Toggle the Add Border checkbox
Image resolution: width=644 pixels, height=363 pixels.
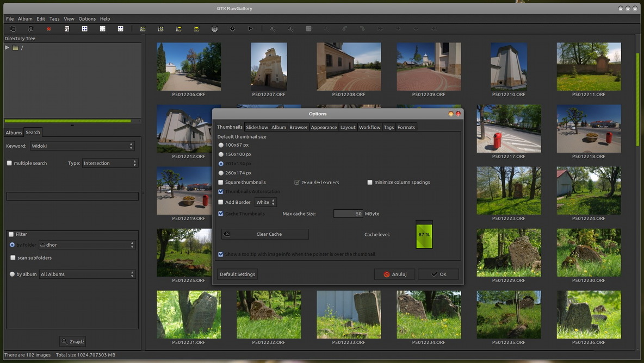[x=221, y=202]
